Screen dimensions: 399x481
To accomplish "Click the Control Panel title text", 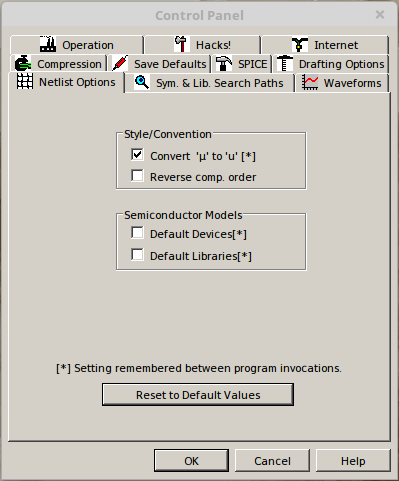I will (199, 15).
